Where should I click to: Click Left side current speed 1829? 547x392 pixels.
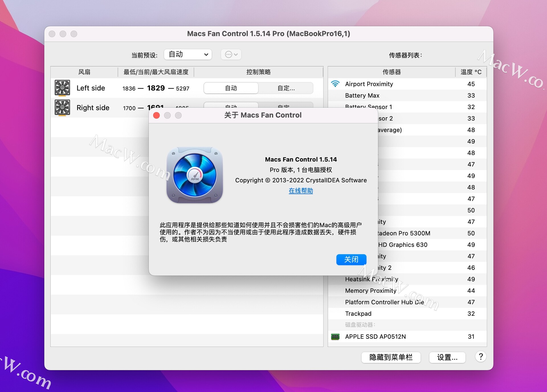(x=156, y=88)
